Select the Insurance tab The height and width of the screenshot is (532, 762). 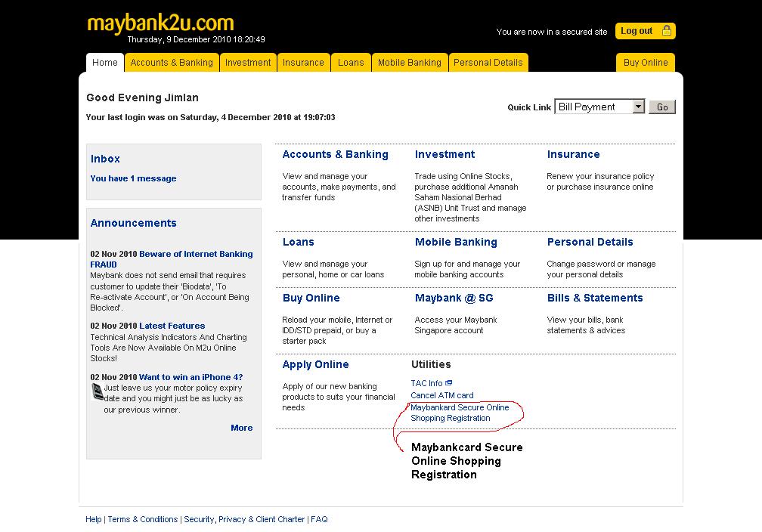coord(304,63)
